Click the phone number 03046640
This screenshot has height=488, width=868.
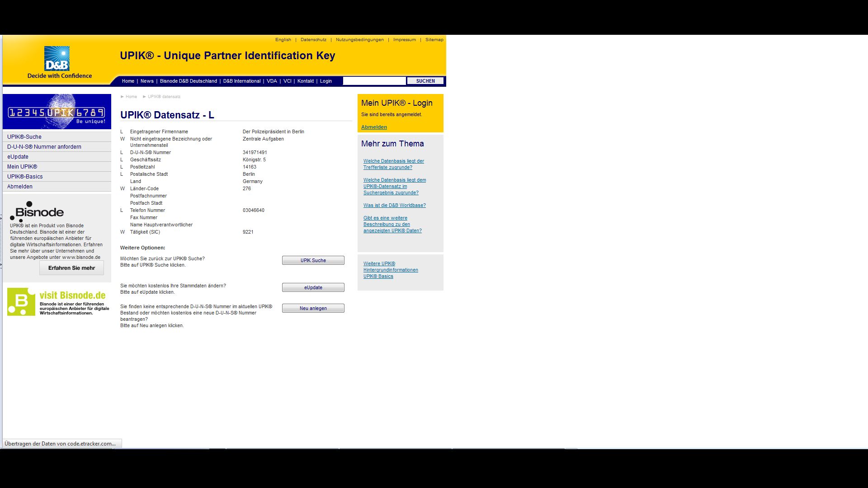254,211
